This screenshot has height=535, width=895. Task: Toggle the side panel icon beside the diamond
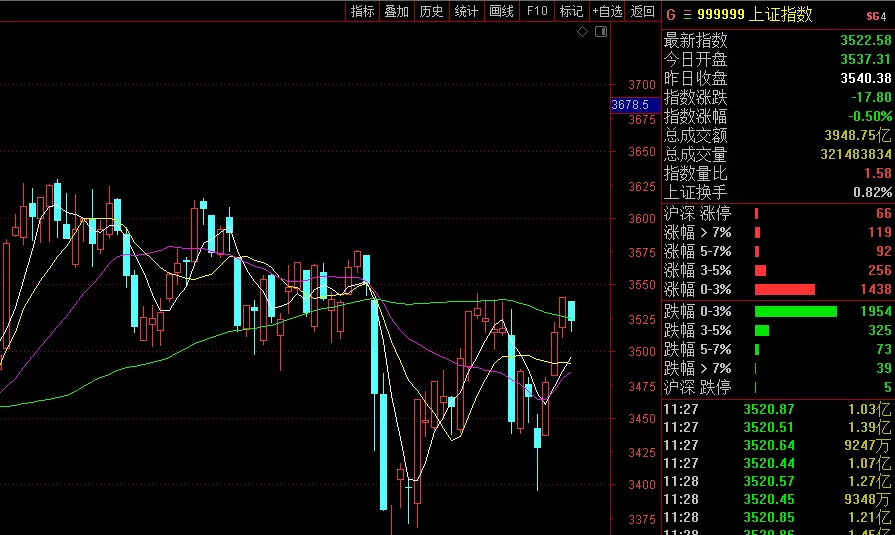point(601,33)
